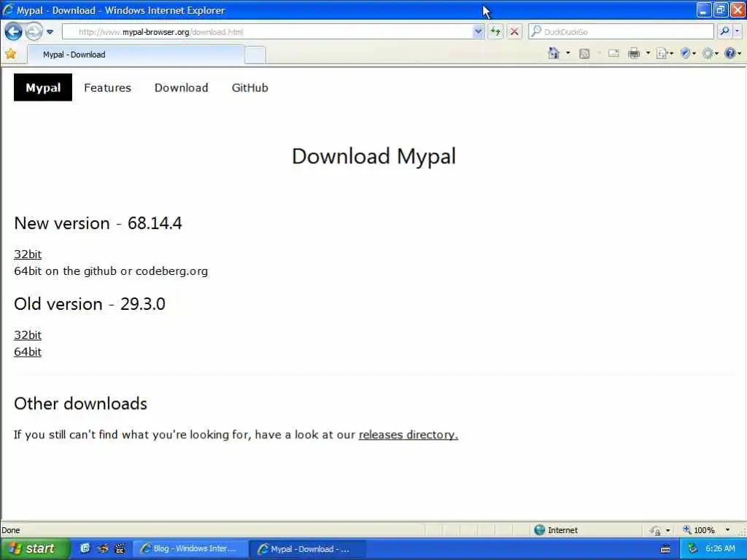Open the Windows Start menu
This screenshot has height=560, width=747.
35,548
